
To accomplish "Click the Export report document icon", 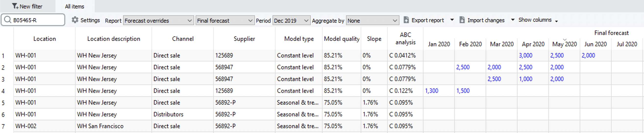I will pos(406,20).
